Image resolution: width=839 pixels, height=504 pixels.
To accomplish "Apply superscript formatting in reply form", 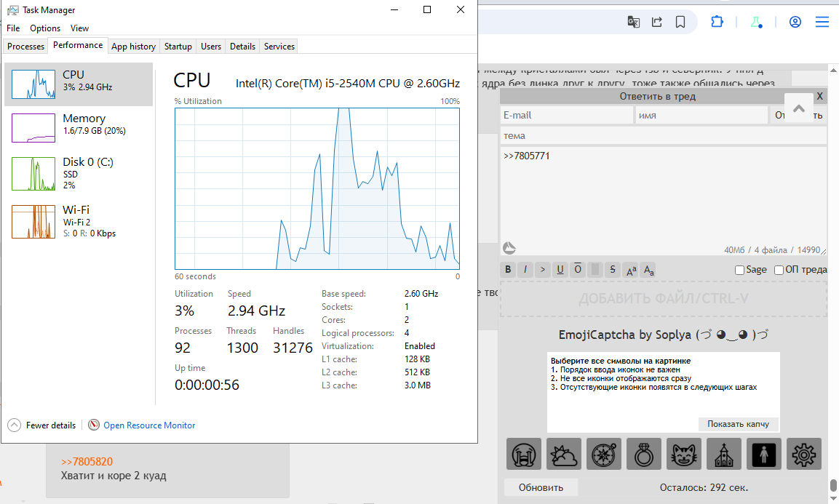I will [x=632, y=271].
